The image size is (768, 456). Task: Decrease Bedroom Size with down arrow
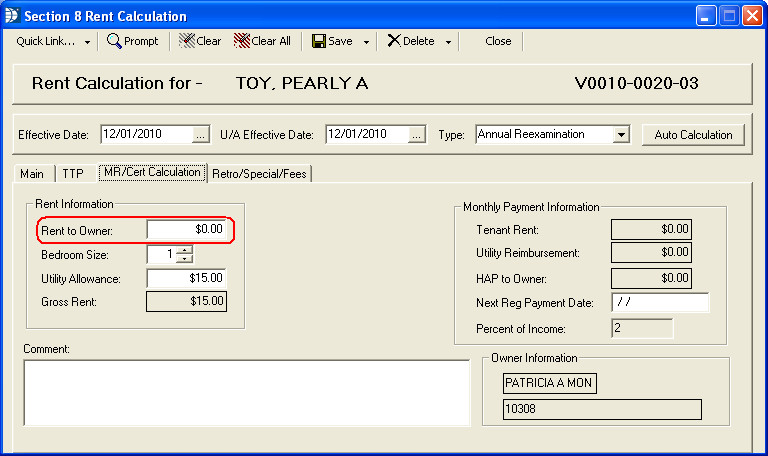(184, 258)
